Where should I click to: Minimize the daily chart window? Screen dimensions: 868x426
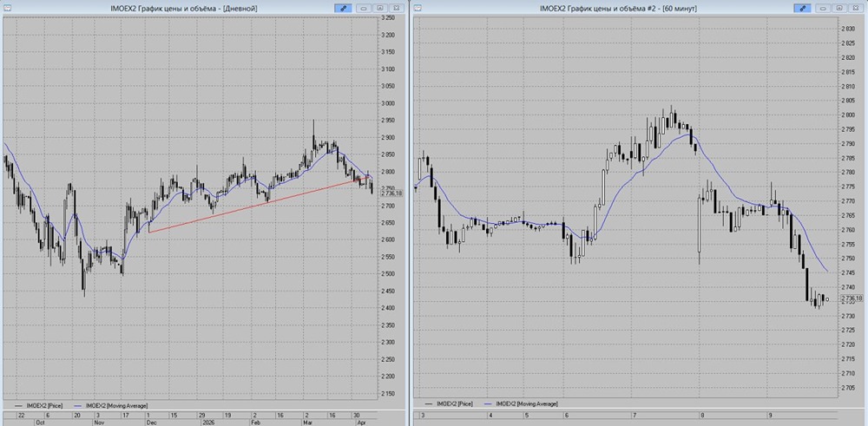pyautogui.click(x=365, y=9)
